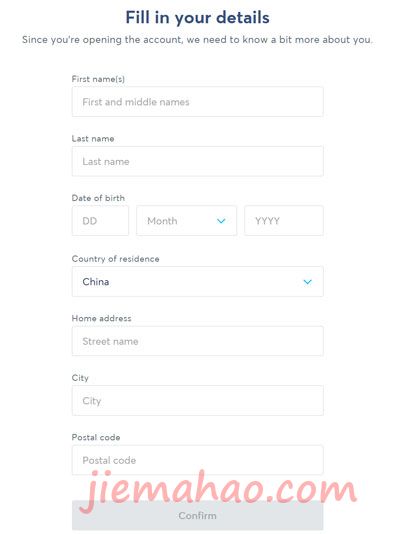Viewport: 400px width, 534px height.
Task: Open the Month dropdown
Action: tap(187, 221)
